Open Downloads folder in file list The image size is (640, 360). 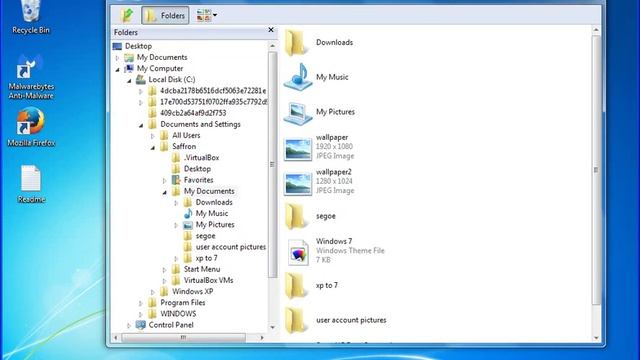[x=319, y=42]
